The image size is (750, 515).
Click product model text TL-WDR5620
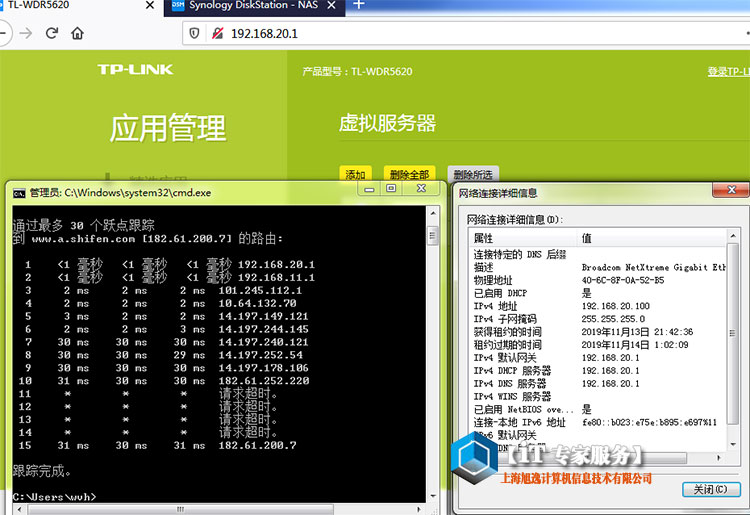tap(382, 72)
